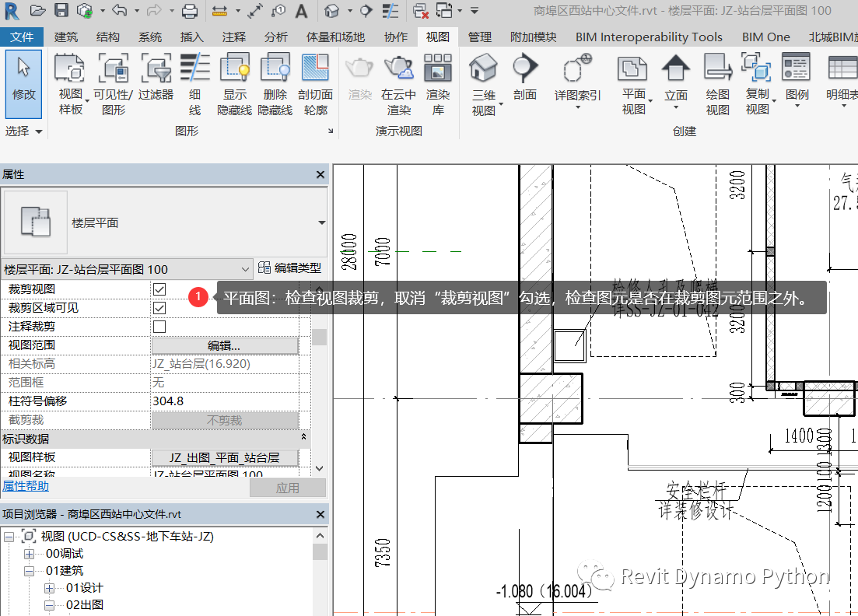Image resolution: width=858 pixels, height=616 pixels.
Task: Click 编辑... button for 视图范围
Action: [225, 346]
